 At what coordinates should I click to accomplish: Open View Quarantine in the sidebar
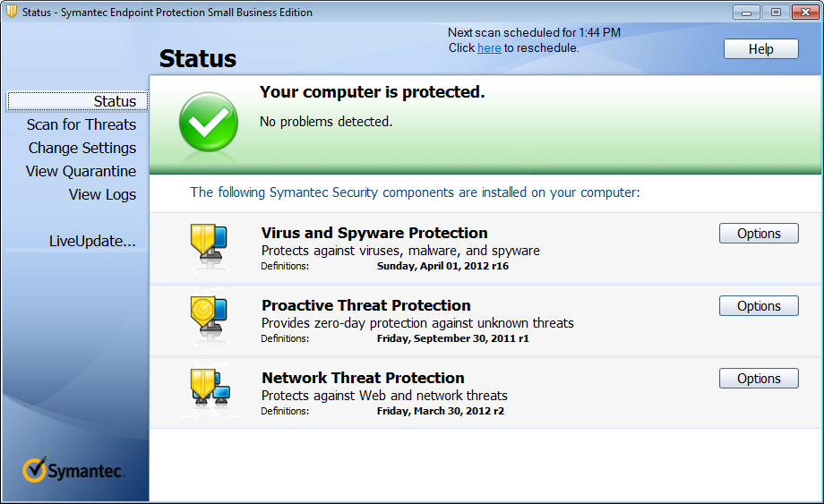(82, 171)
